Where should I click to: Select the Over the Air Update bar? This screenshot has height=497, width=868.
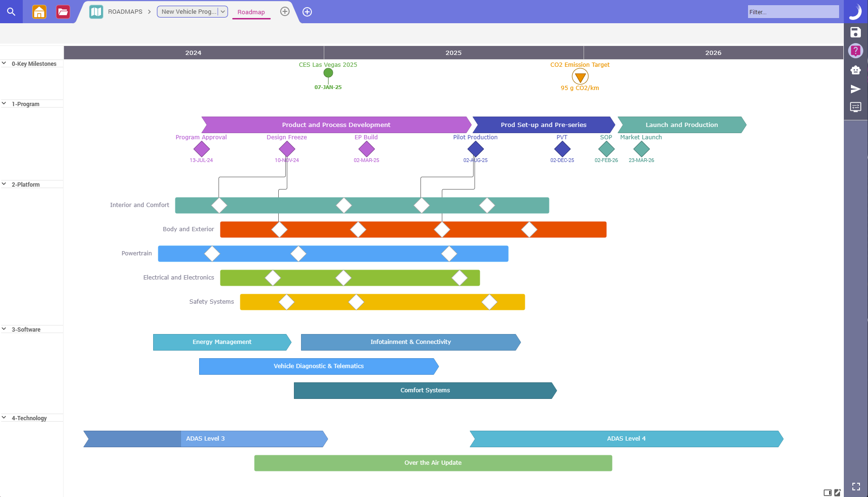pyautogui.click(x=433, y=463)
